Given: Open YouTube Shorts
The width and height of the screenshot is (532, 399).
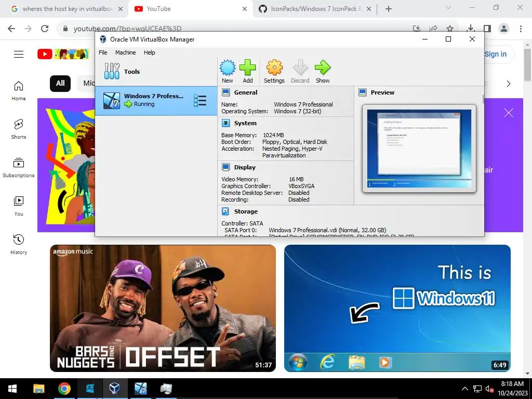Looking at the screenshot, I should click(x=19, y=129).
